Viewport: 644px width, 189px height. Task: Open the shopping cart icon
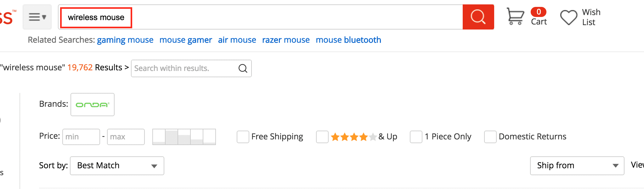515,16
